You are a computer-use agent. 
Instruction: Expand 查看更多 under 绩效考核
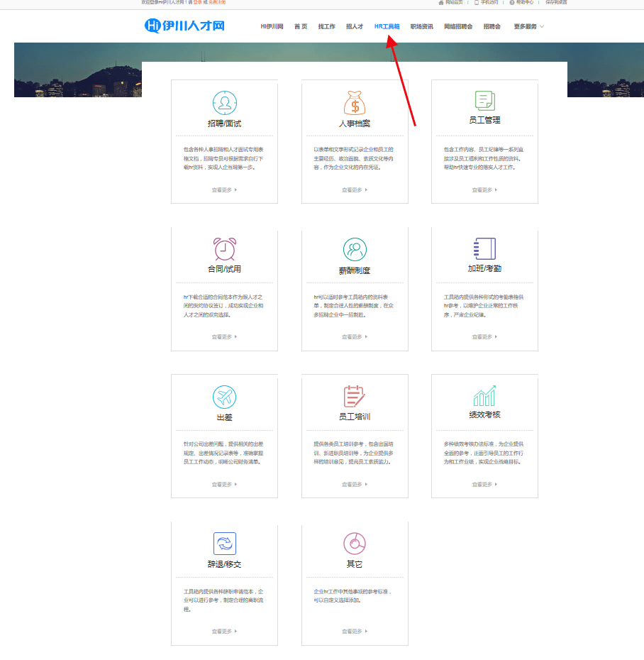pyautogui.click(x=484, y=485)
